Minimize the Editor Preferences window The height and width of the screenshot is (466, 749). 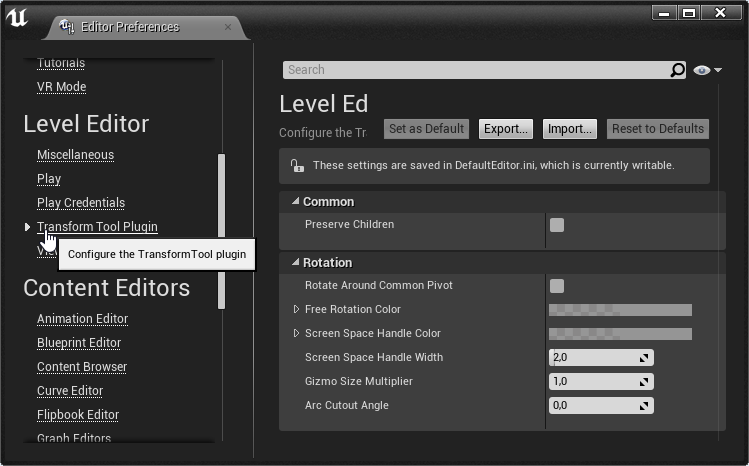pyautogui.click(x=664, y=13)
